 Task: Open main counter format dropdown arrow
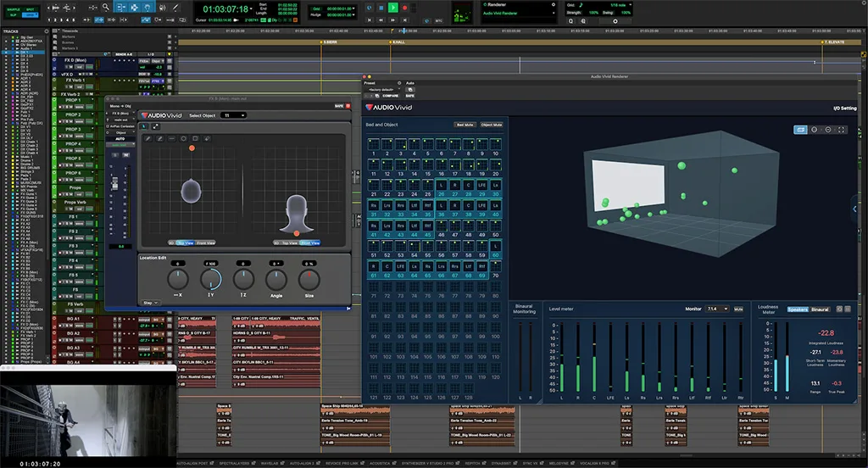[251, 8]
